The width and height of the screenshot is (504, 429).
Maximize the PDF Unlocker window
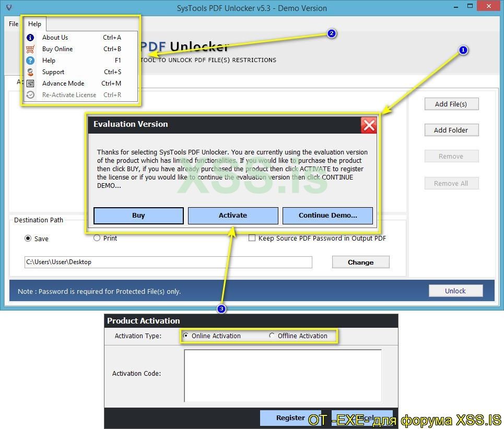point(470,6)
